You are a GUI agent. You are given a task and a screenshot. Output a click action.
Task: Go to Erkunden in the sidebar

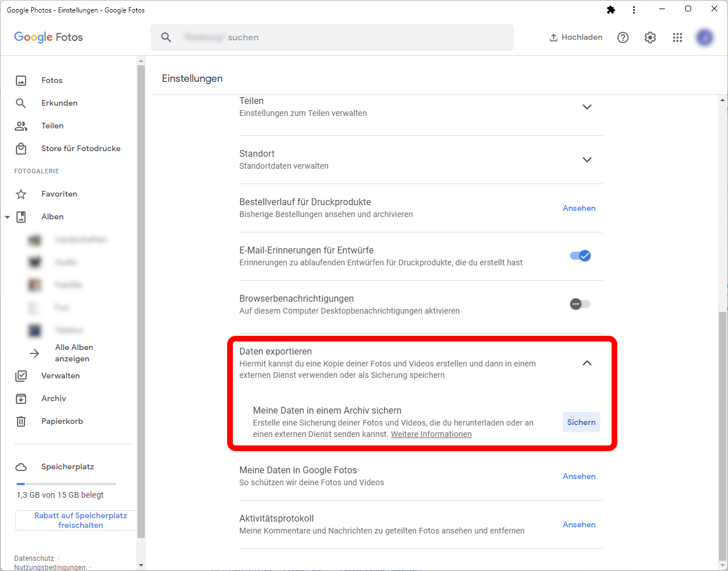click(59, 103)
